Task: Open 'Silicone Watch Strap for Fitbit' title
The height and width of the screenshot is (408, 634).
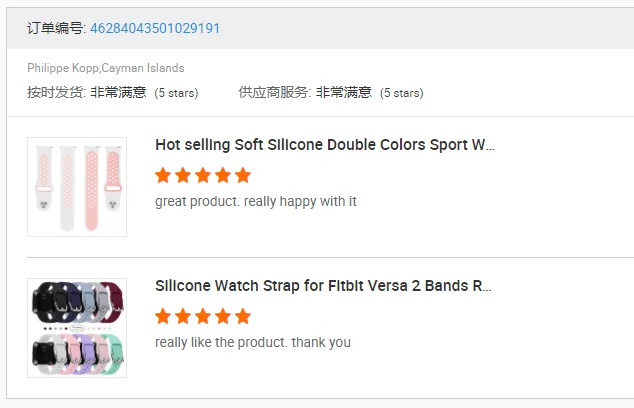Action: point(323,286)
